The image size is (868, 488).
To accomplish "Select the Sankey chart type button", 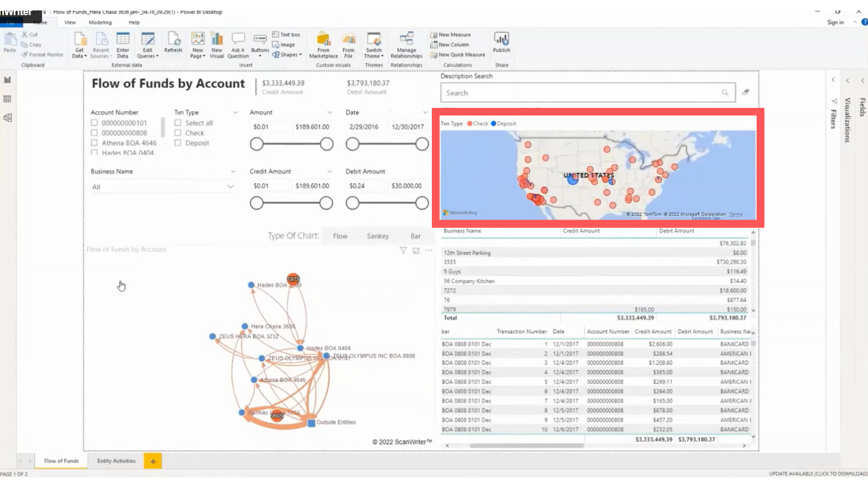I will pyautogui.click(x=378, y=236).
